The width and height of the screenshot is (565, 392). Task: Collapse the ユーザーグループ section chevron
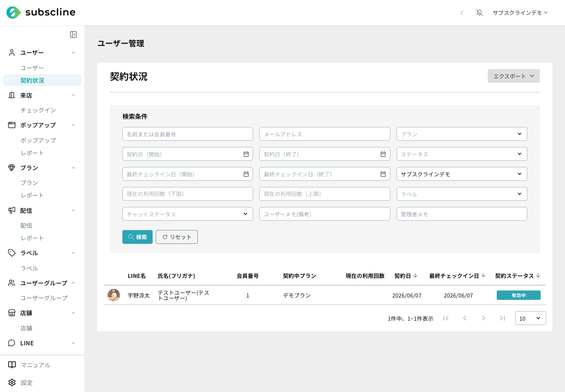pos(73,283)
